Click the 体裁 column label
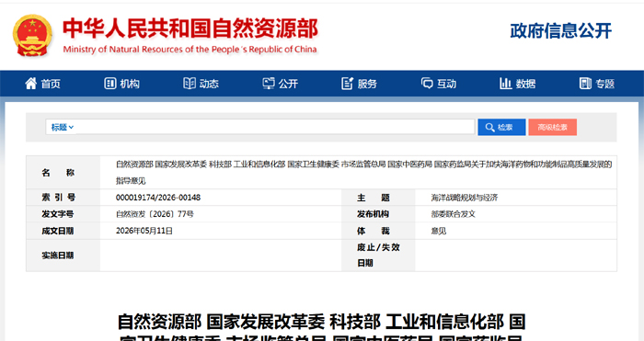This screenshot has width=644, height=341. [x=374, y=231]
